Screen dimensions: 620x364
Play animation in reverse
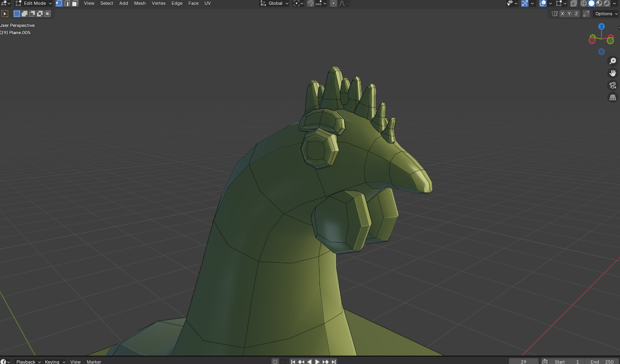[x=309, y=362]
